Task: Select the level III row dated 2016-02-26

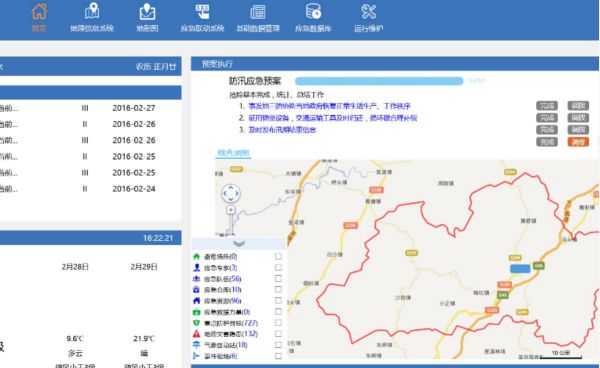Action: pyautogui.click(x=91, y=140)
